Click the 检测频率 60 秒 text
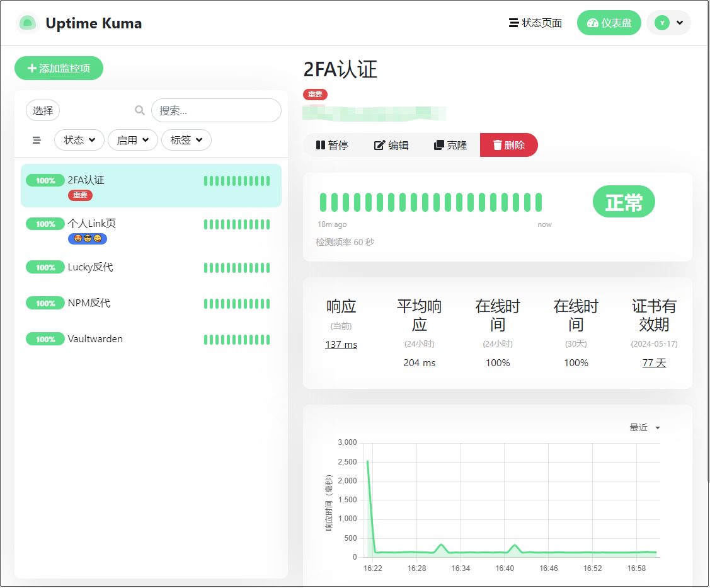This screenshot has height=588, width=710. pyautogui.click(x=345, y=242)
